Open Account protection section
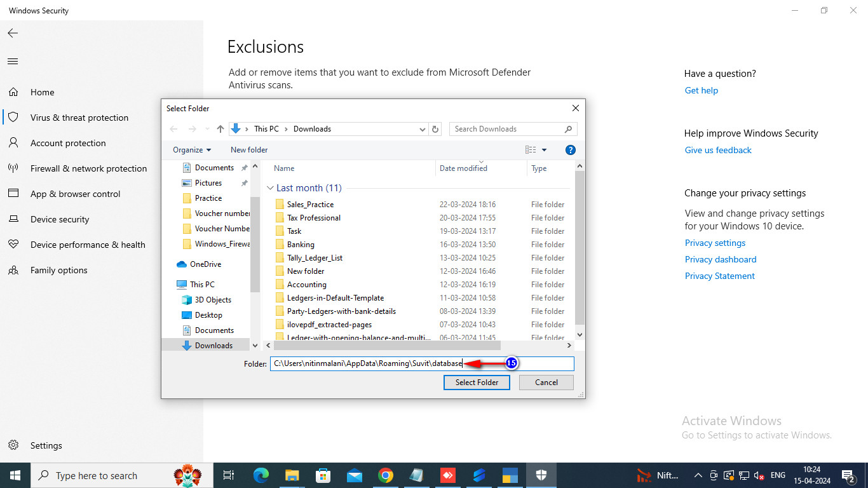868x488 pixels. pyautogui.click(x=68, y=143)
